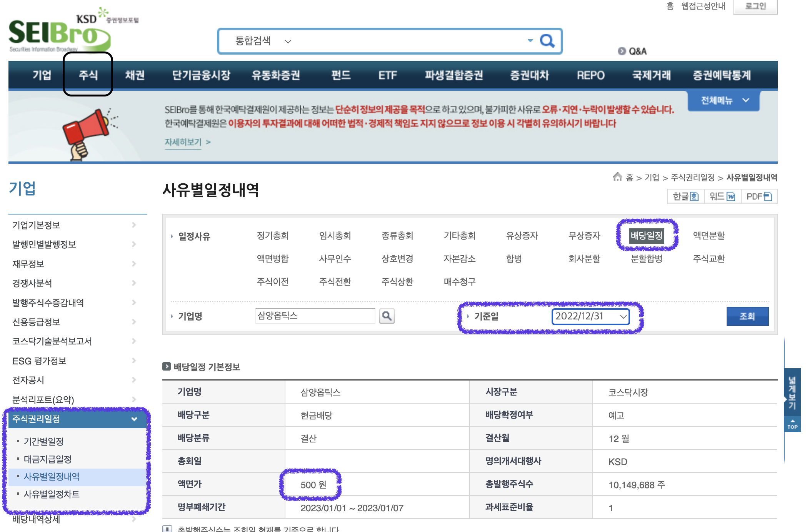Open 통합검색 category dropdown

point(263,41)
